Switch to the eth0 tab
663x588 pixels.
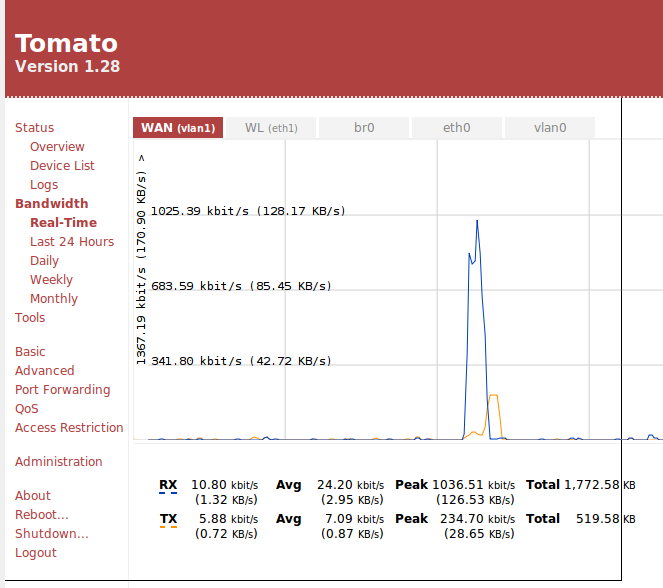(457, 128)
